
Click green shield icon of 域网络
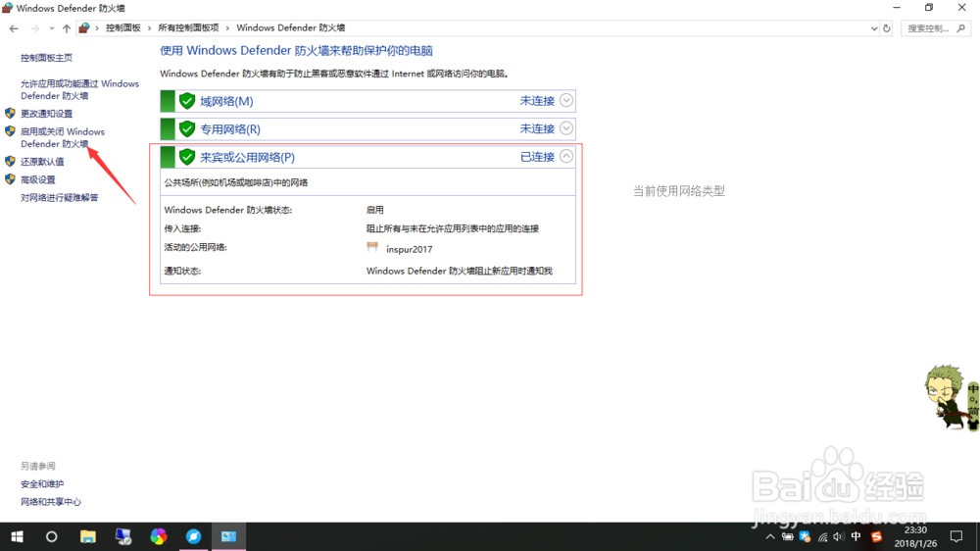[187, 101]
